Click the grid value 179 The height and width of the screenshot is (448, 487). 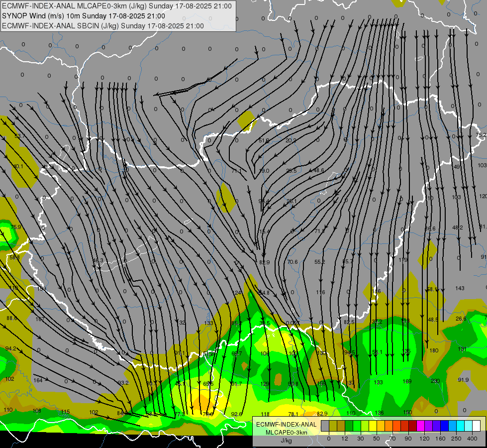coord(403,260)
